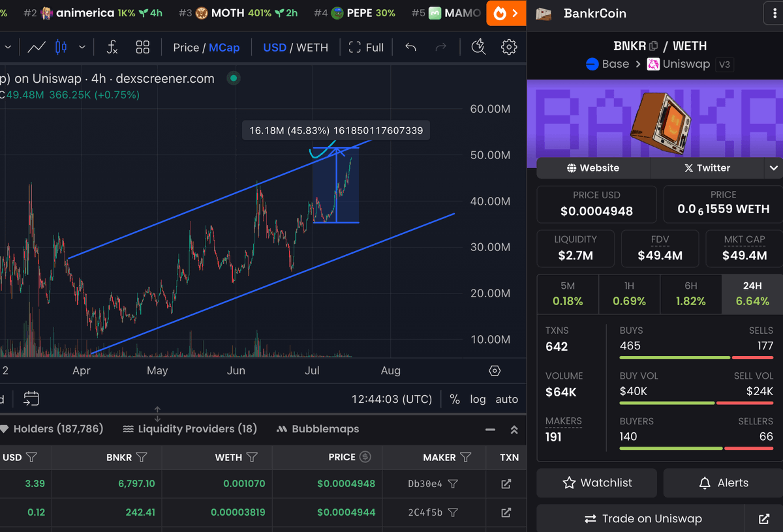Open the BankrCoin Twitter link
Screen dimensions: 783x532
pyautogui.click(x=707, y=168)
